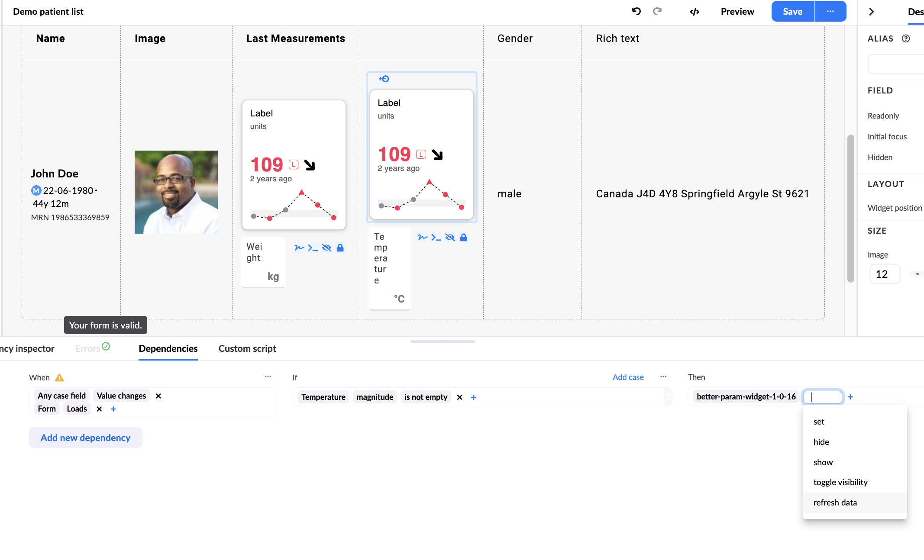Click the When warning triangle icon
Image resolution: width=924 pixels, height=560 pixels.
point(59,378)
